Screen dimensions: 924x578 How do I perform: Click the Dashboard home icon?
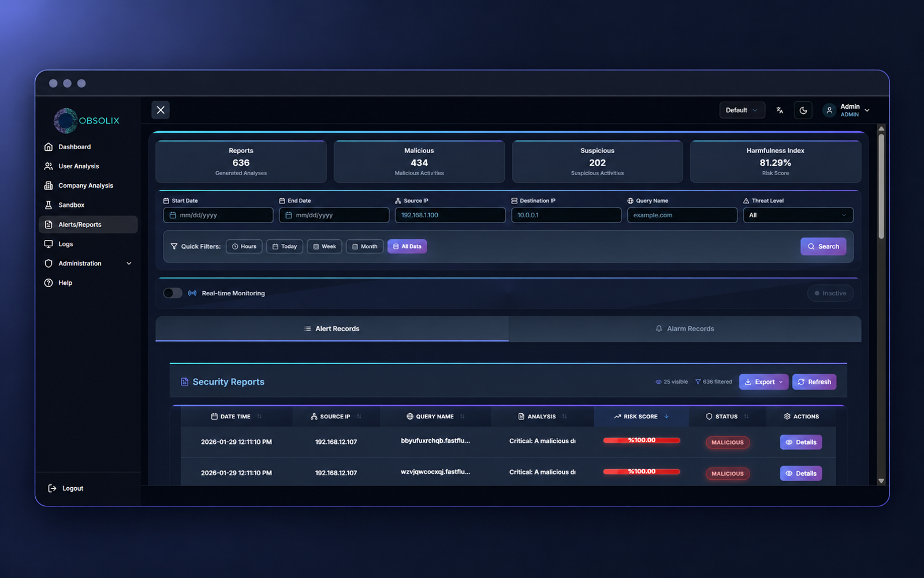click(x=49, y=147)
